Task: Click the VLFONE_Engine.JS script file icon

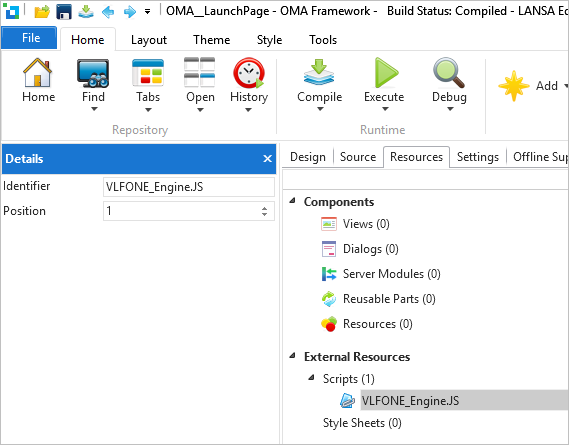Action: pyautogui.click(x=347, y=401)
